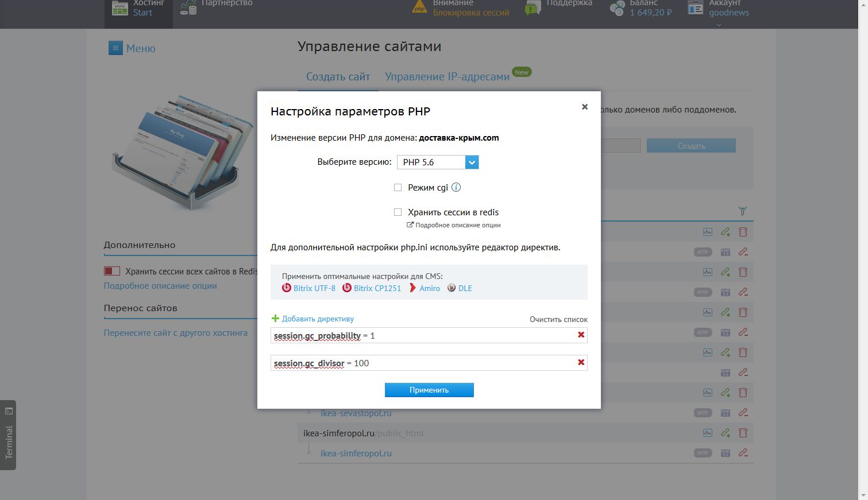Click the info icon beside Режим cgi
Viewport: 868px width, 500px height.
pyautogui.click(x=456, y=187)
